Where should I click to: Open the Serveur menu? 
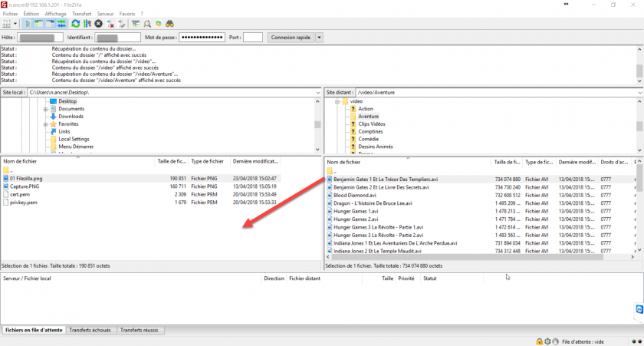[x=105, y=14]
